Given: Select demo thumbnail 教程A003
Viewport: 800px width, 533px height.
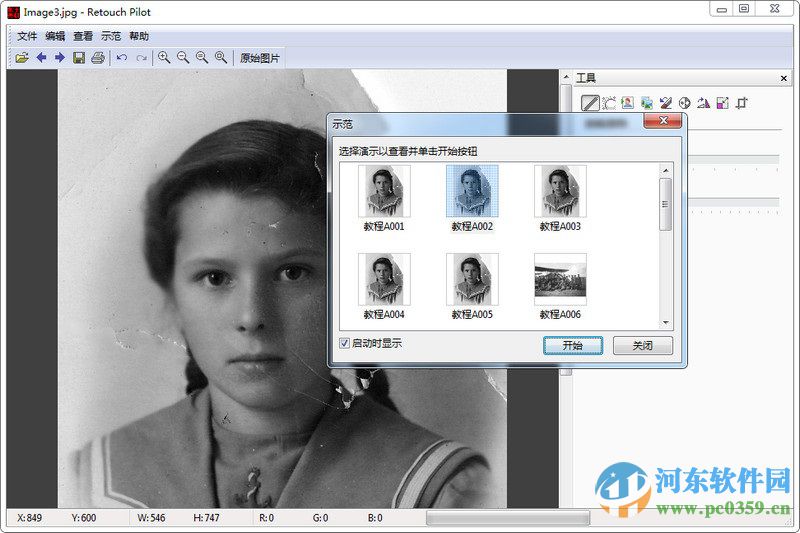Looking at the screenshot, I should pyautogui.click(x=560, y=191).
